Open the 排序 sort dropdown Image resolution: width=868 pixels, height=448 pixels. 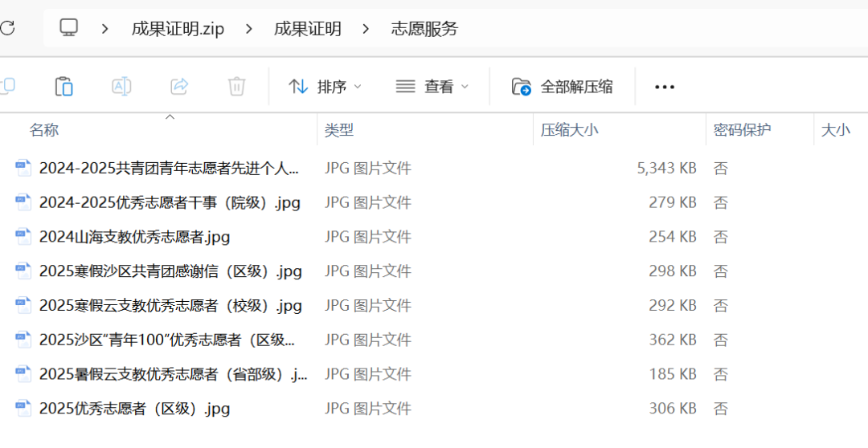pyautogui.click(x=325, y=86)
